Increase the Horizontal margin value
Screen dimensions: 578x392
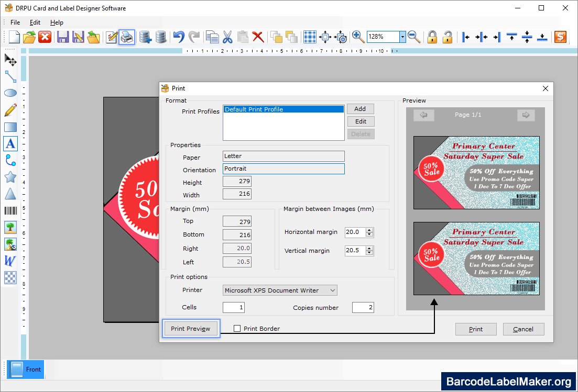coord(369,230)
